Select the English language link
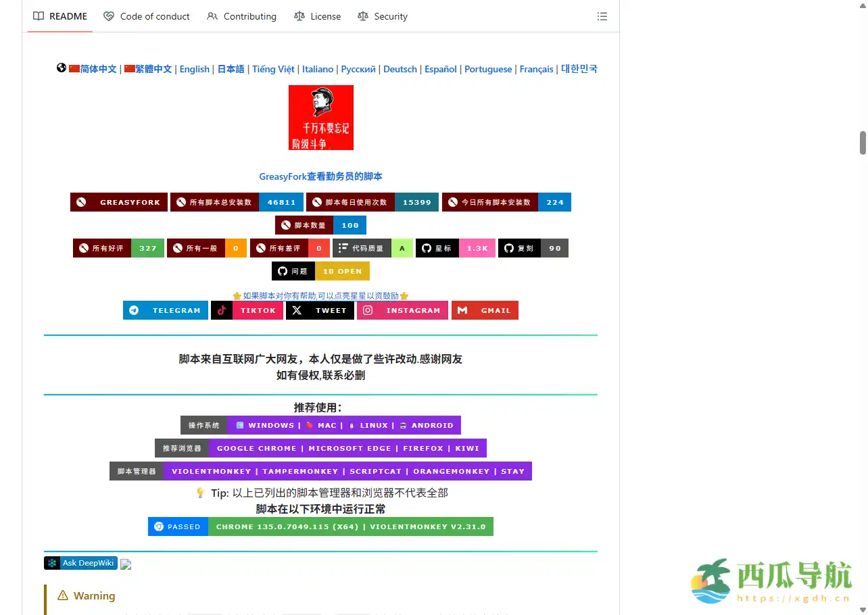 tap(195, 69)
